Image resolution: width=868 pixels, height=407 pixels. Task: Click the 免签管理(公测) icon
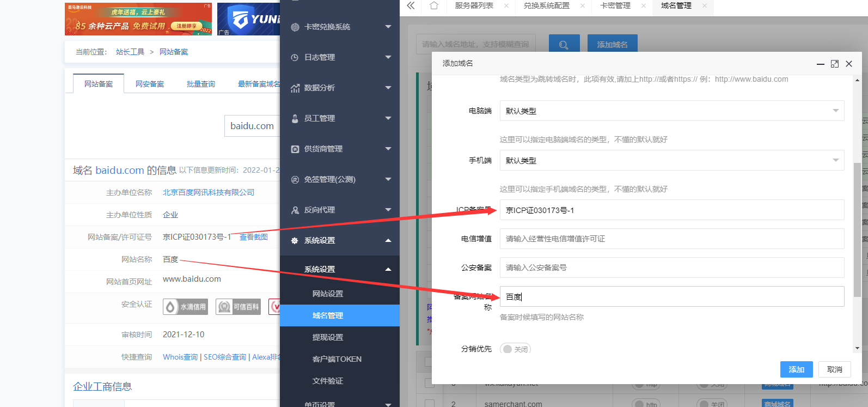point(295,179)
